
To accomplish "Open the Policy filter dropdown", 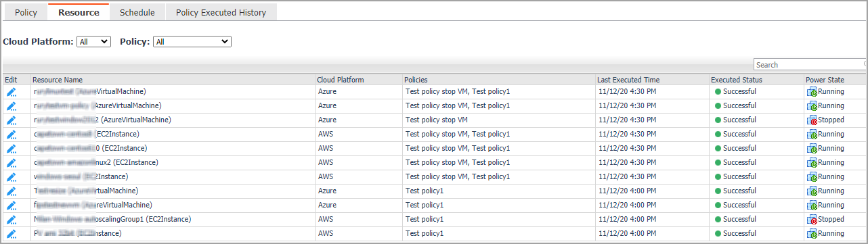I will point(192,42).
